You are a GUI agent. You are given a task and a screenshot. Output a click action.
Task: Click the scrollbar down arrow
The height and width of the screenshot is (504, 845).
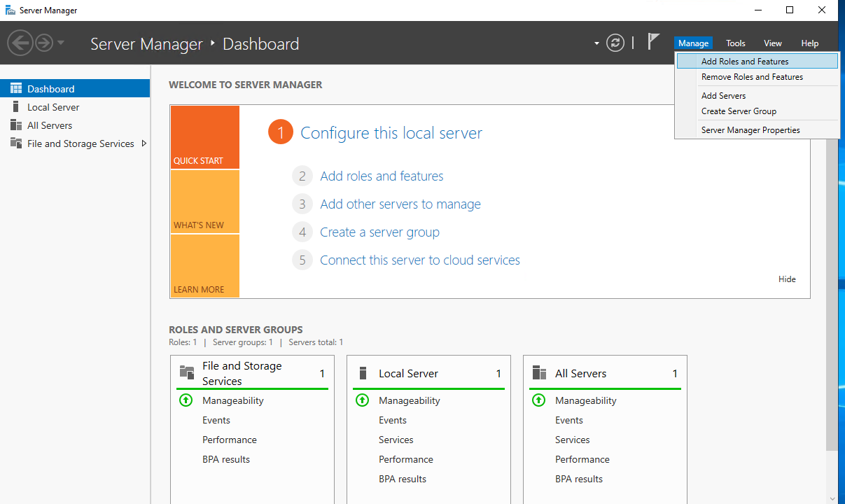(x=832, y=498)
